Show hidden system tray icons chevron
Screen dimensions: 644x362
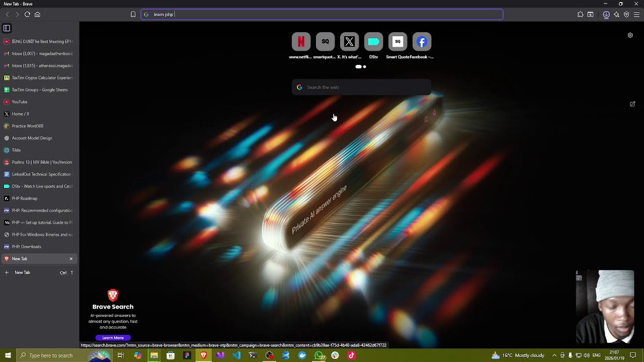click(x=554, y=355)
